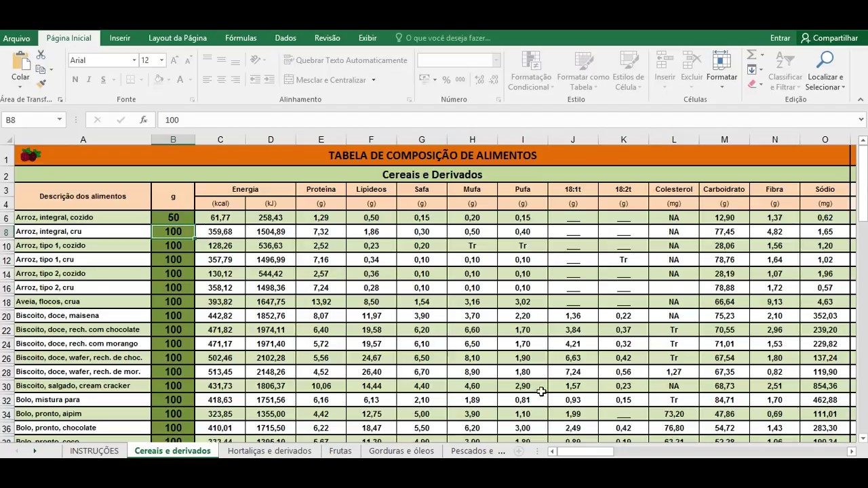Screen dimensions: 868x488
Task: Align text to vertical middle
Action: (x=221, y=60)
